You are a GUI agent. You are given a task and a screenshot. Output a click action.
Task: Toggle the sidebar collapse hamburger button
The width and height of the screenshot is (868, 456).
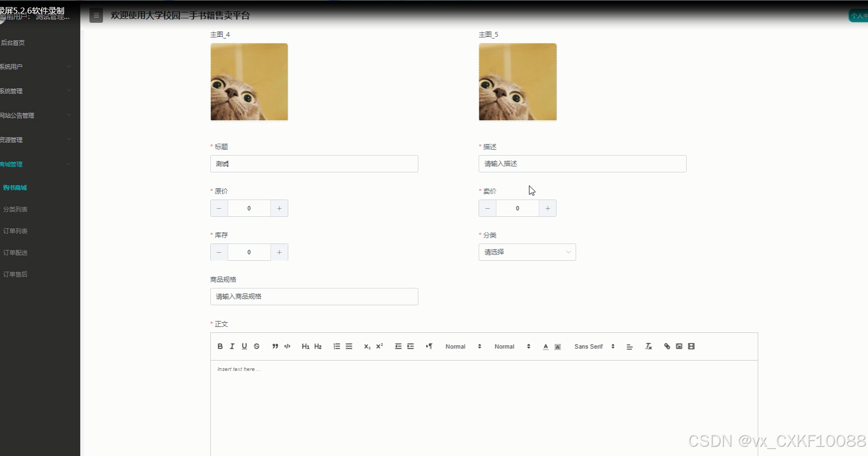point(96,16)
